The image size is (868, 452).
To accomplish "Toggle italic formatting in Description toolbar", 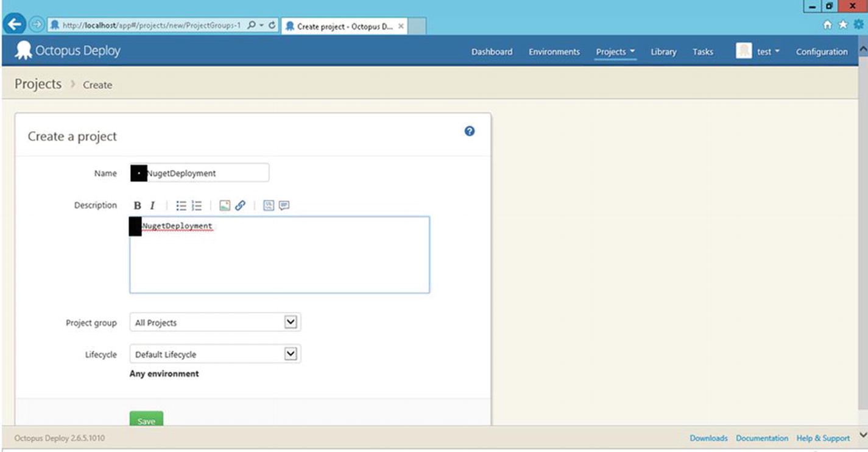I will click(x=152, y=206).
